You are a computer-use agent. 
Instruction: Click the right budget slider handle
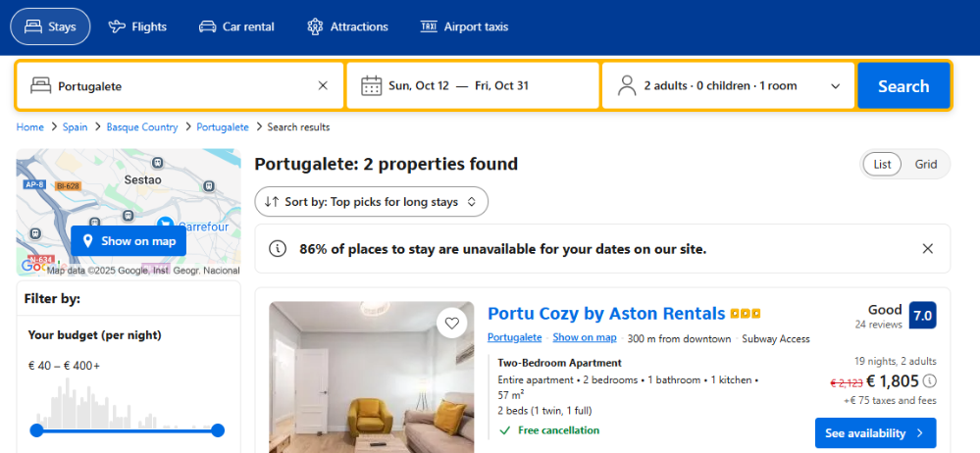point(218,430)
